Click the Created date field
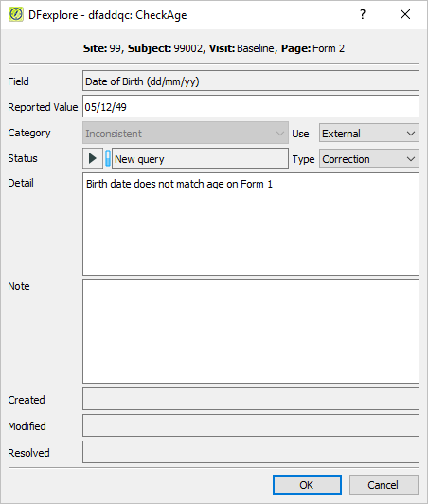 coord(251,399)
